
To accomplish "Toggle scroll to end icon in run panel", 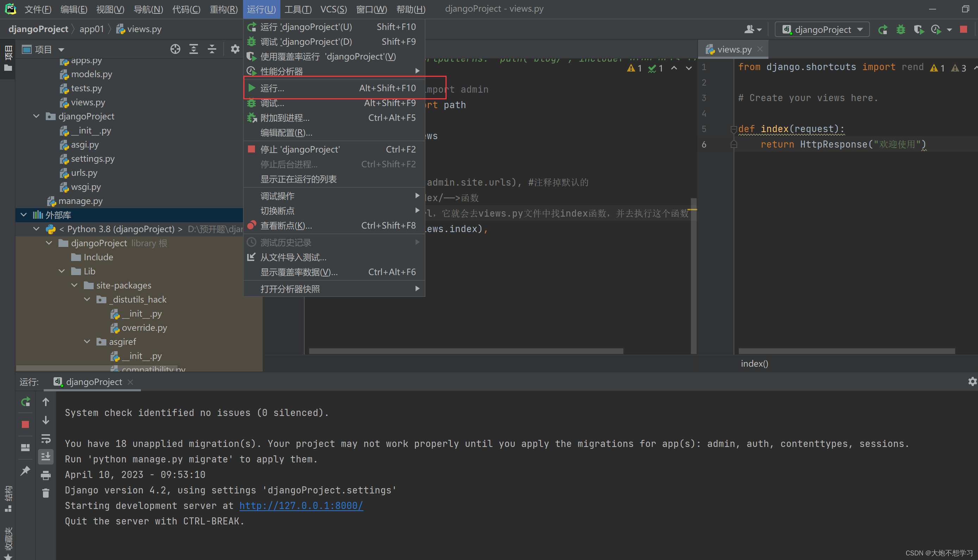I will point(46,456).
